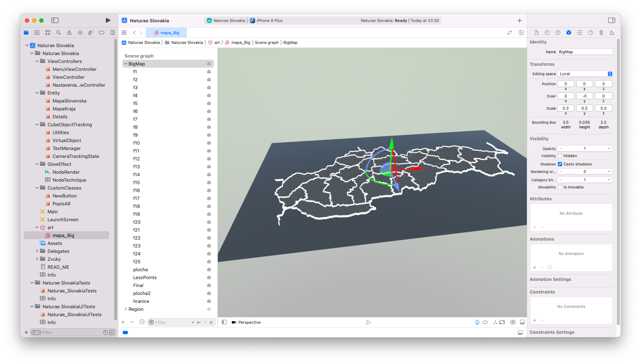Click Scene graph in the breadcrumb
641x364 pixels.
(266, 42)
